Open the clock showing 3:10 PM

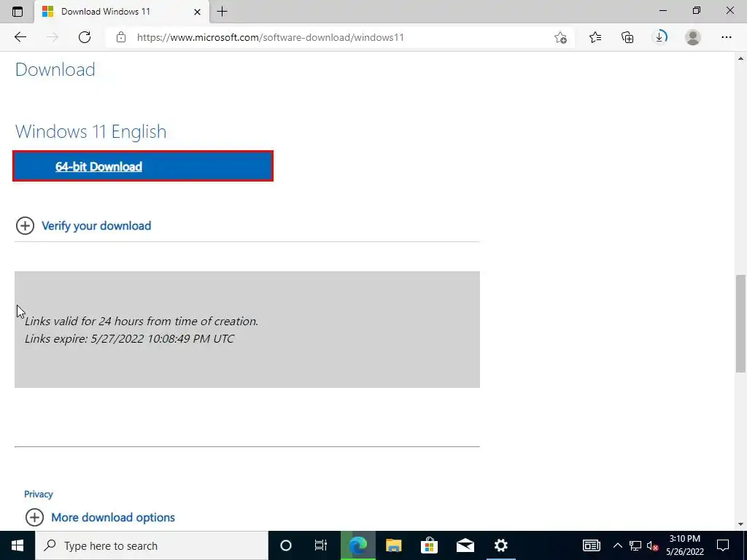(684, 545)
